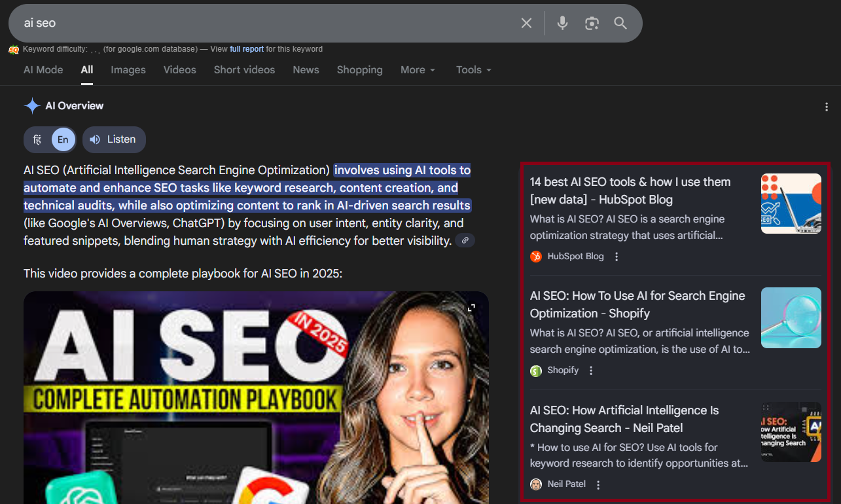Open AI Overview three-dot options menu
841x504 pixels.
(827, 107)
